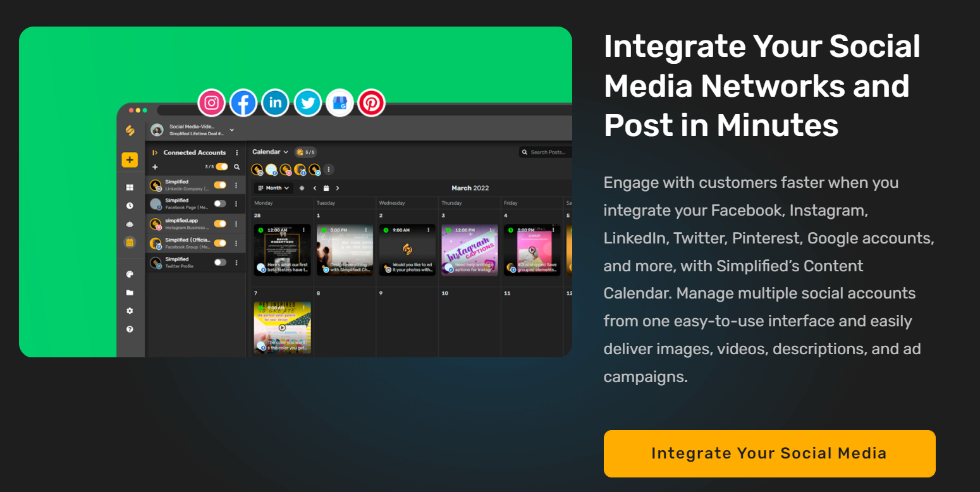Open three-dot menu on 12:00 AM post
This screenshot has width=980, height=492.
[x=304, y=230]
